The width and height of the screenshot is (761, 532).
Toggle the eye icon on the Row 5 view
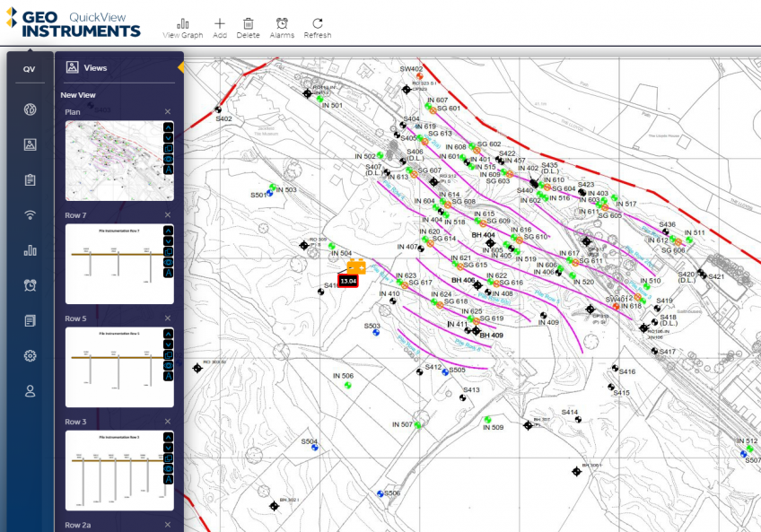pyautogui.click(x=168, y=365)
